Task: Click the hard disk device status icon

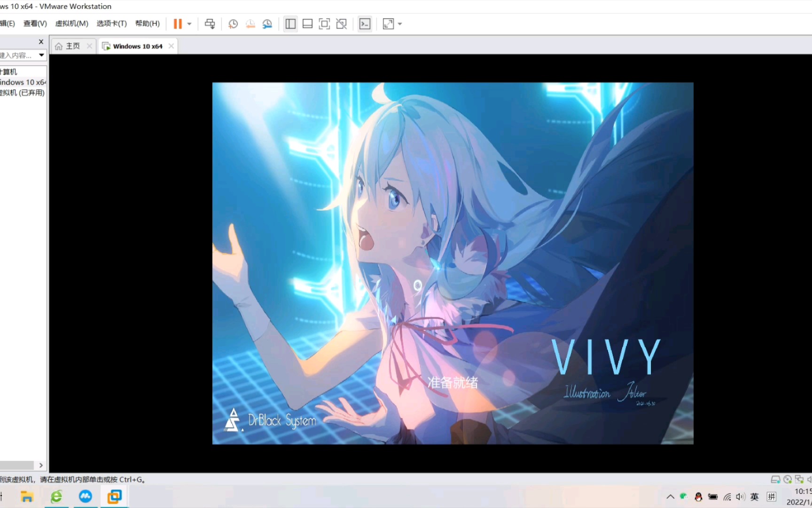Action: pyautogui.click(x=775, y=479)
